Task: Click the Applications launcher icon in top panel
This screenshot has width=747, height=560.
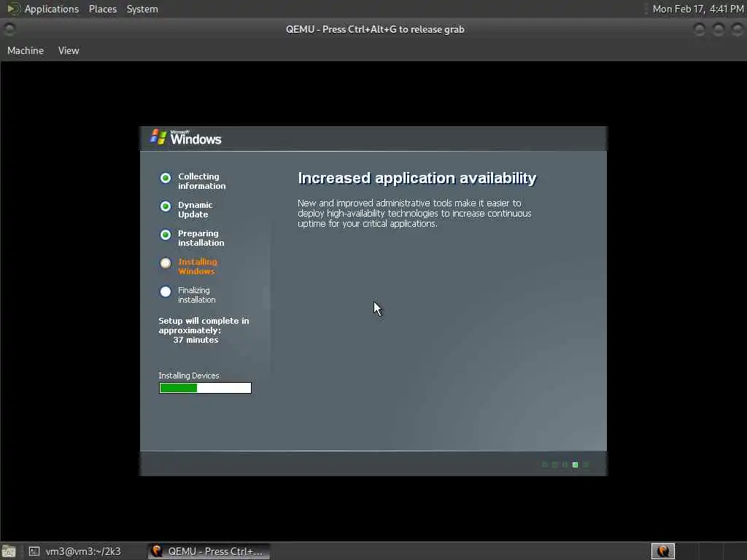Action: (13, 9)
